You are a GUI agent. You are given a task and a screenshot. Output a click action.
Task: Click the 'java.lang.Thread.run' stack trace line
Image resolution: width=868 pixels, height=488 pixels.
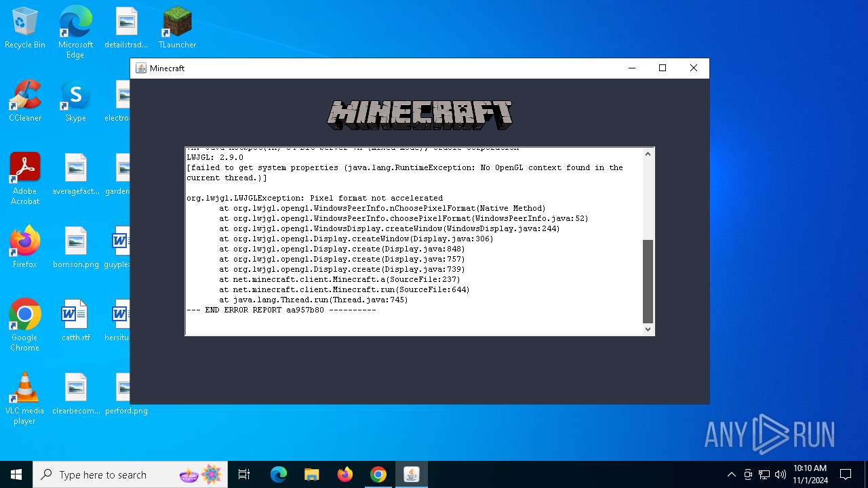[x=313, y=300]
